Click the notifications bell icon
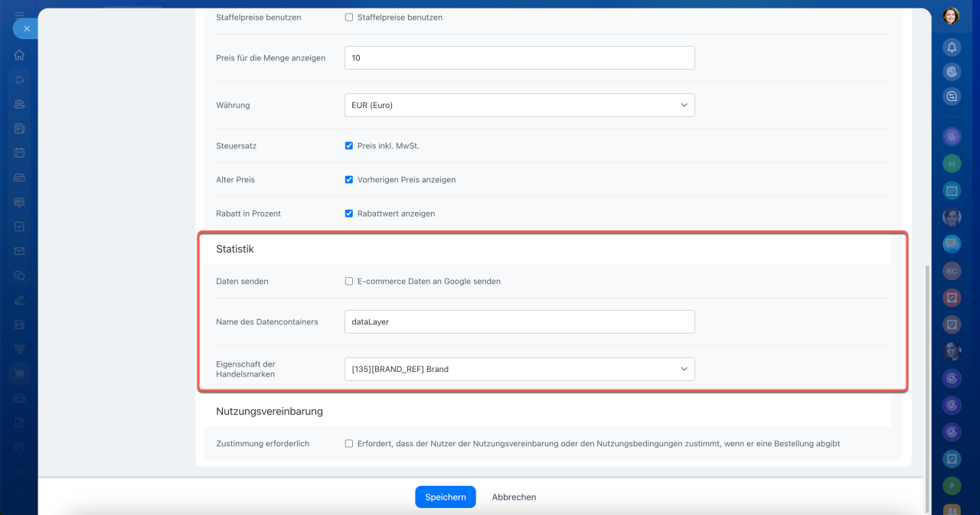The height and width of the screenshot is (515, 980). [x=952, y=47]
